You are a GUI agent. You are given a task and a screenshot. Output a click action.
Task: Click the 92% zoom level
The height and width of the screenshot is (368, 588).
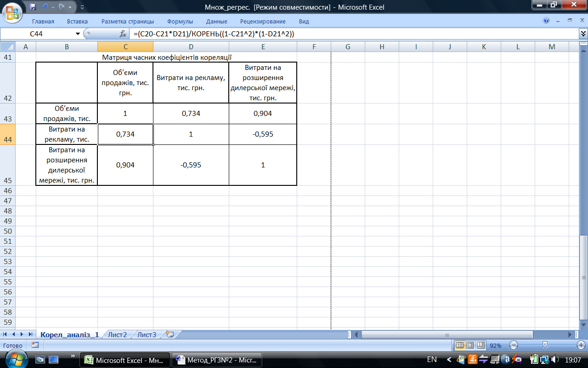point(495,345)
